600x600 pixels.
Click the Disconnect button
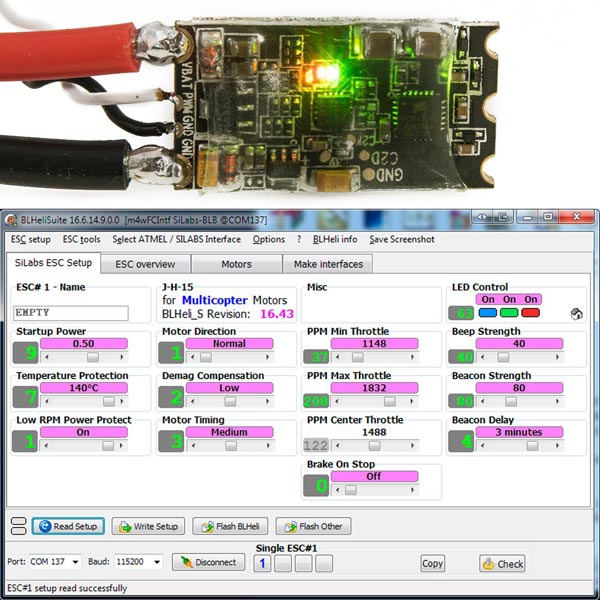[209, 562]
